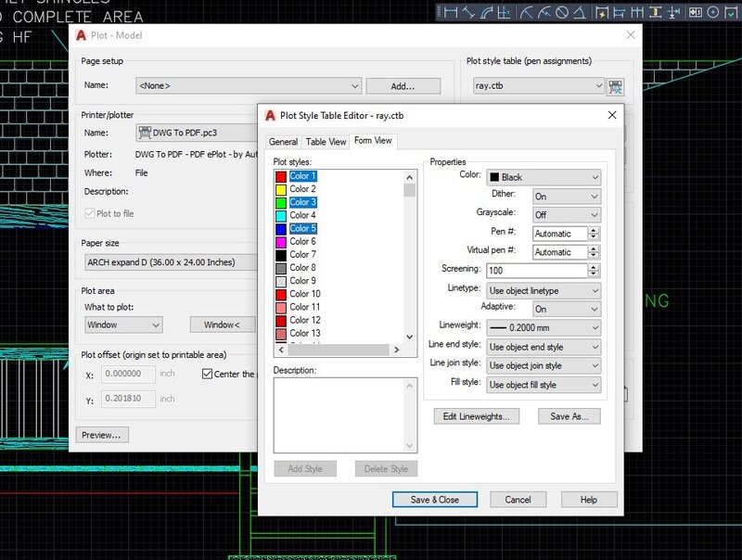The height and width of the screenshot is (560, 742).
Task: Click the Save & Close button
Action: 435,500
